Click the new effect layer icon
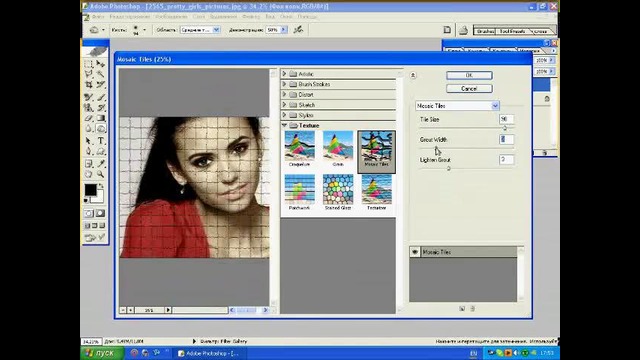This screenshot has width=640, height=360. click(x=462, y=309)
